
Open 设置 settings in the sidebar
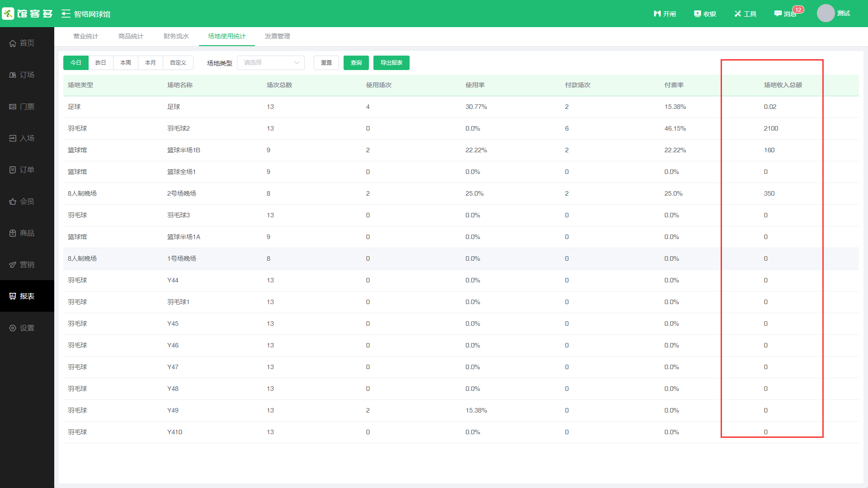(27, 328)
